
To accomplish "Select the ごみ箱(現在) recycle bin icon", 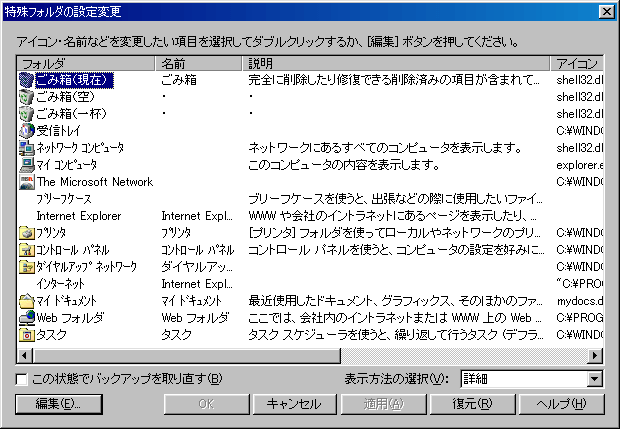I will [26, 80].
